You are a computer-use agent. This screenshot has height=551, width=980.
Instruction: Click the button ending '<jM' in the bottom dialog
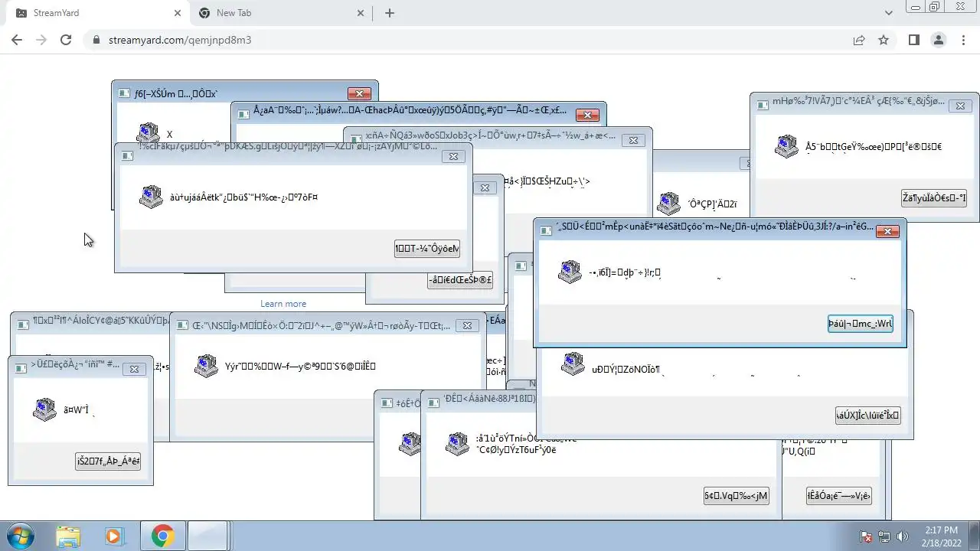click(x=736, y=496)
